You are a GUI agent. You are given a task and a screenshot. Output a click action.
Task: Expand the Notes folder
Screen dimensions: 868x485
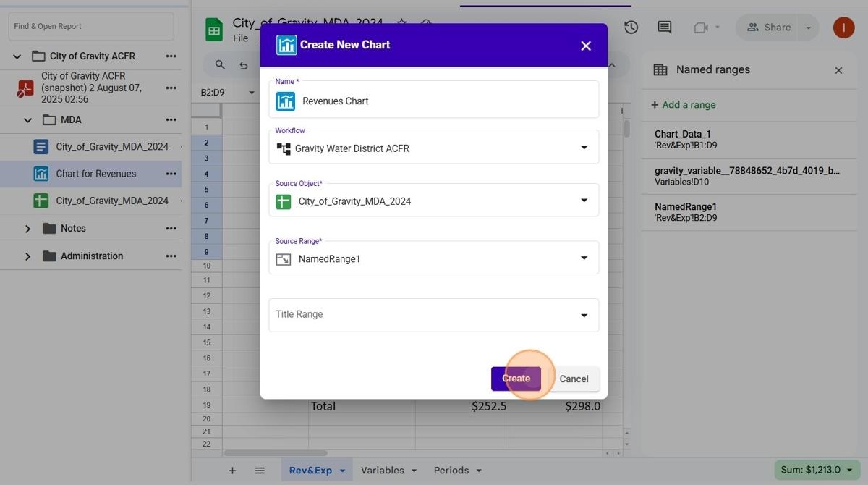tap(28, 229)
